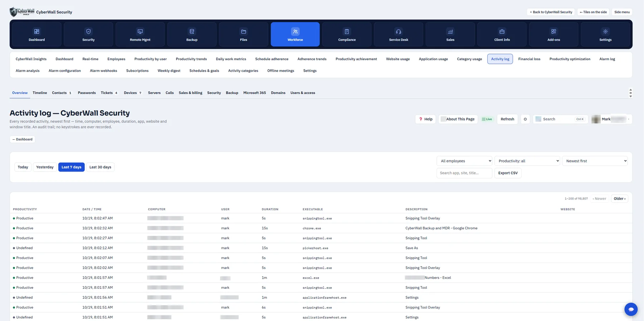Toggle the Side menu layout

coord(622,12)
